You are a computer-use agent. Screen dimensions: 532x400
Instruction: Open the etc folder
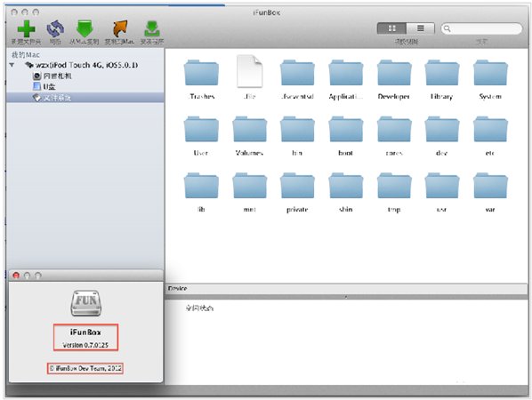click(x=490, y=129)
